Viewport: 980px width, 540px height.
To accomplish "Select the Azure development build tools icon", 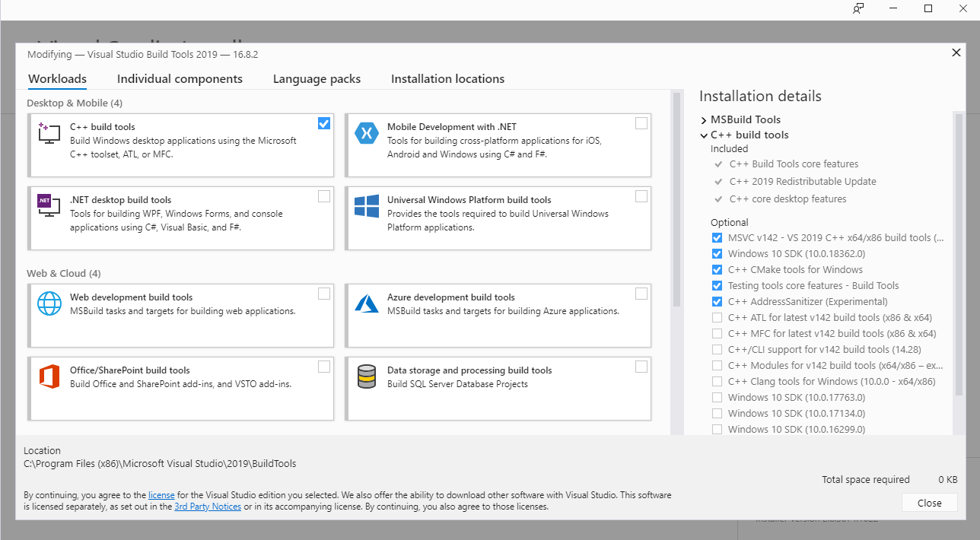I will [x=367, y=303].
